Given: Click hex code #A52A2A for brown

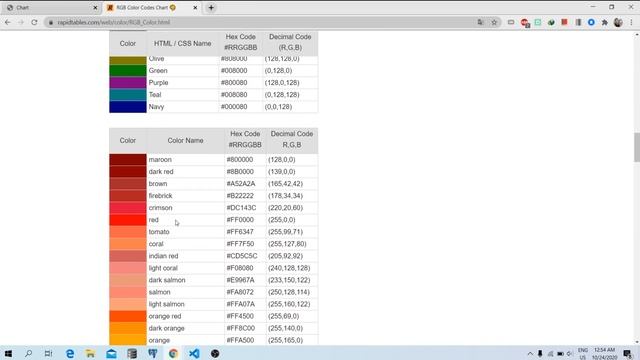Looking at the screenshot, I should click(x=241, y=184).
